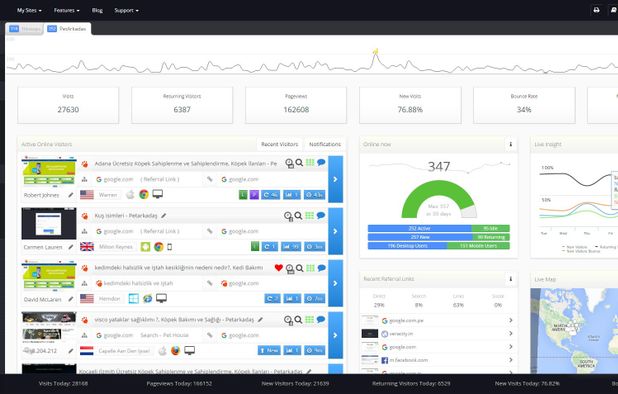Click the clock-lock icon in visco yataklar row
This screenshot has width=618, height=394.
(x=289, y=320)
